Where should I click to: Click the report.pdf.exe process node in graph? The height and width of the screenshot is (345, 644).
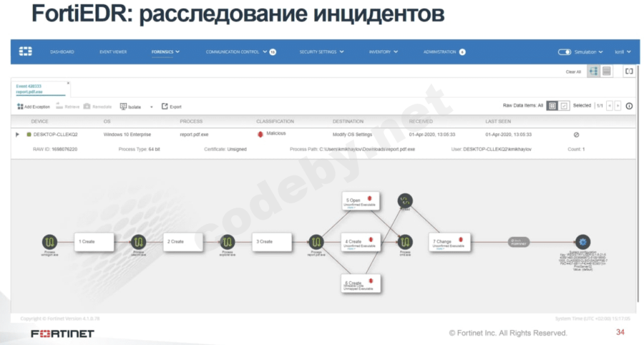(x=316, y=241)
